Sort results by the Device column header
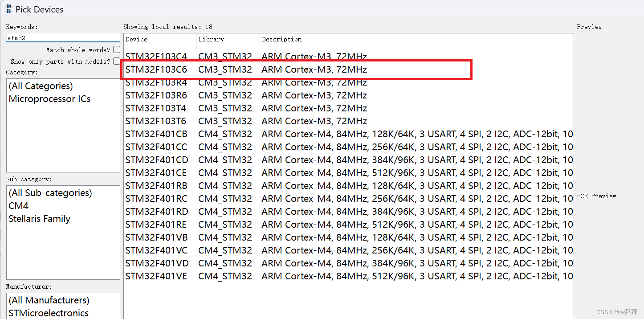Viewport: 644px width, 319px height. 136,39
